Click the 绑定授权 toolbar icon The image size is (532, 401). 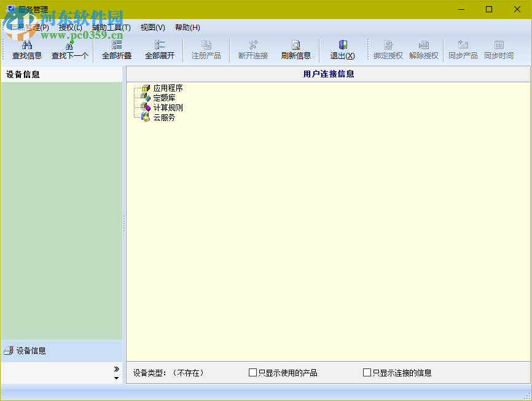(x=388, y=45)
